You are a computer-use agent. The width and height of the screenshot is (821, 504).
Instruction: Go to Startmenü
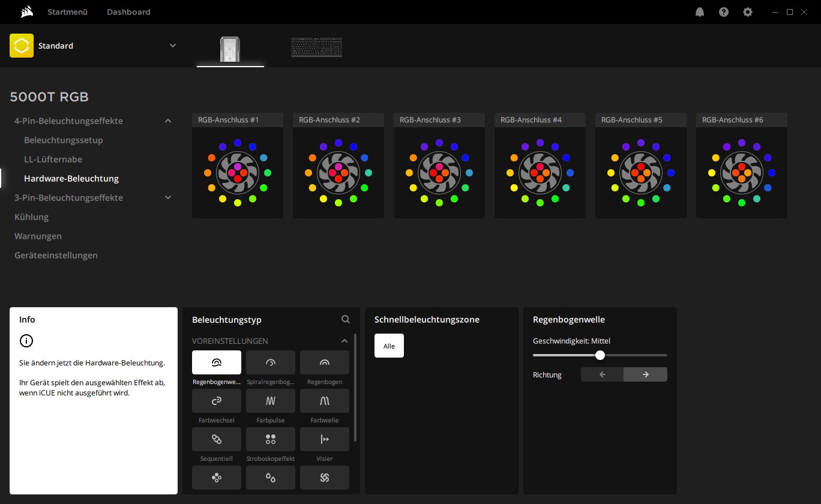click(68, 12)
